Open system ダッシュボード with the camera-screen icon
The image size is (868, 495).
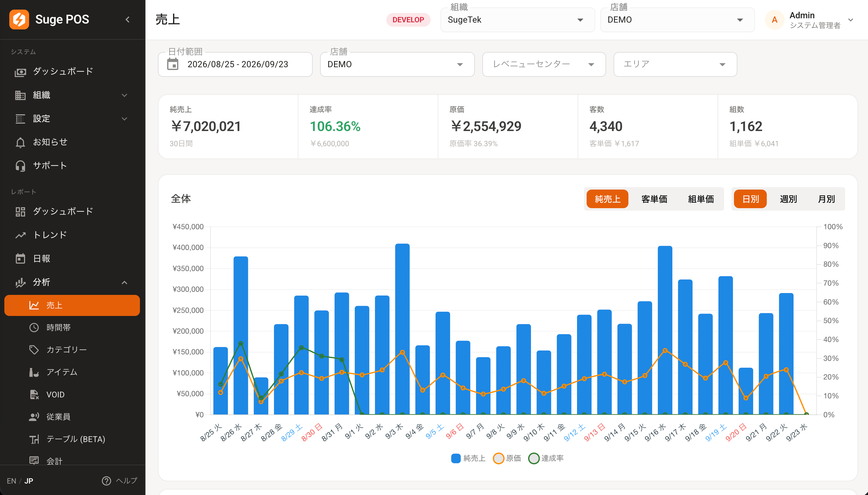click(x=20, y=72)
